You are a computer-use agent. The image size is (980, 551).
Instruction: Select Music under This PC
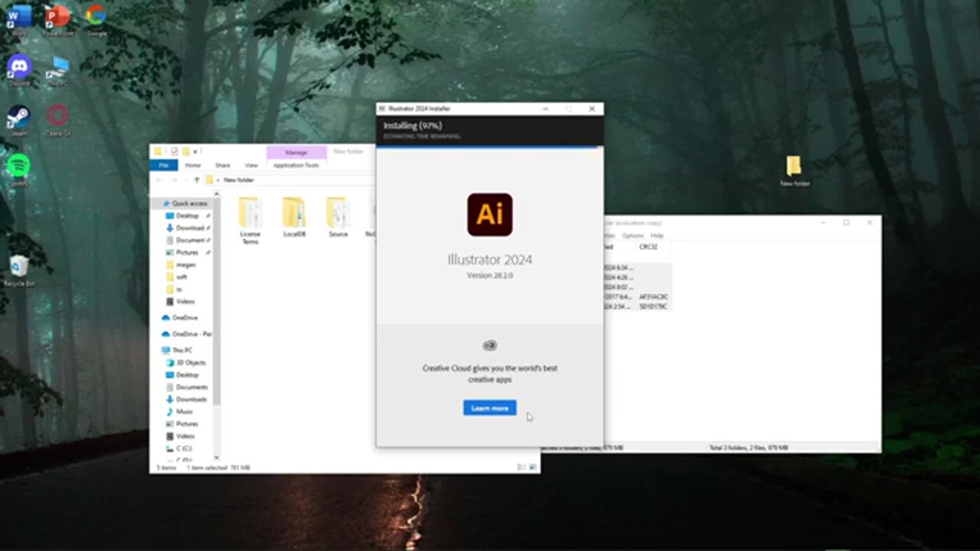point(181,412)
